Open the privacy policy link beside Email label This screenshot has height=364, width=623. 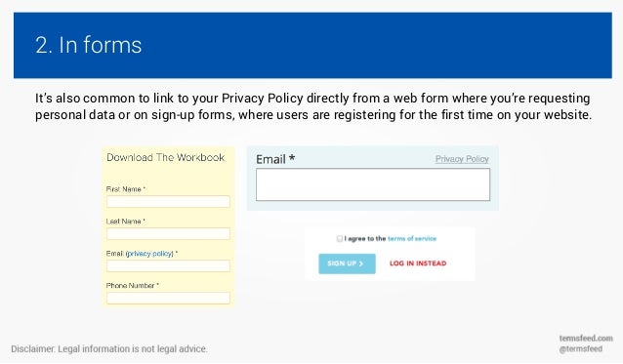pyautogui.click(x=149, y=254)
